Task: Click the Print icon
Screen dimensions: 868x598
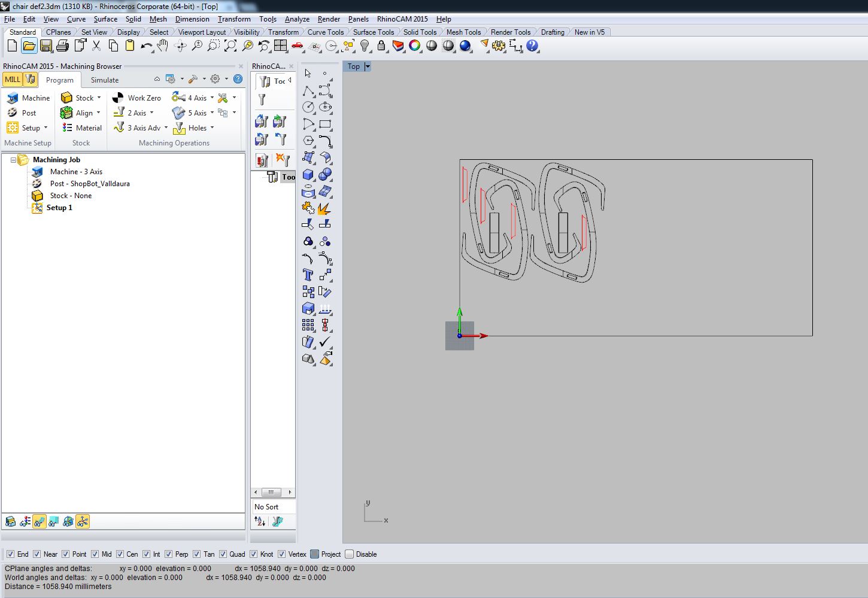Action: point(62,46)
